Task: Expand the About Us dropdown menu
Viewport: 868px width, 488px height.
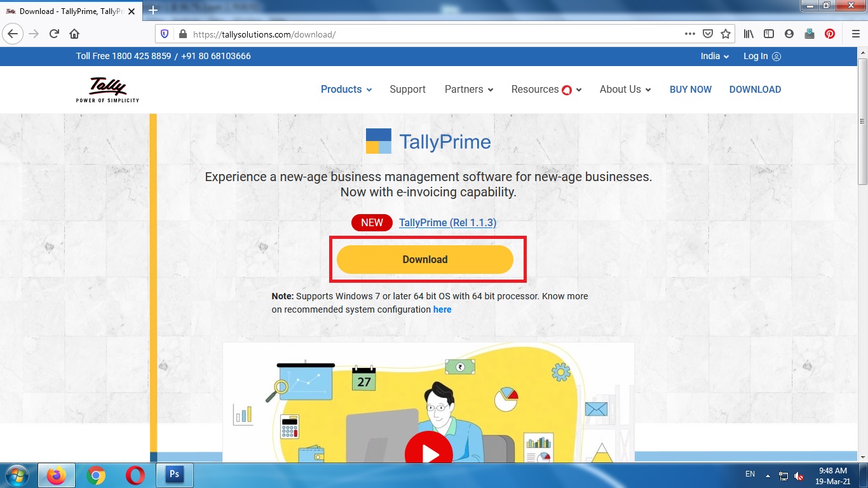Action: coord(625,90)
